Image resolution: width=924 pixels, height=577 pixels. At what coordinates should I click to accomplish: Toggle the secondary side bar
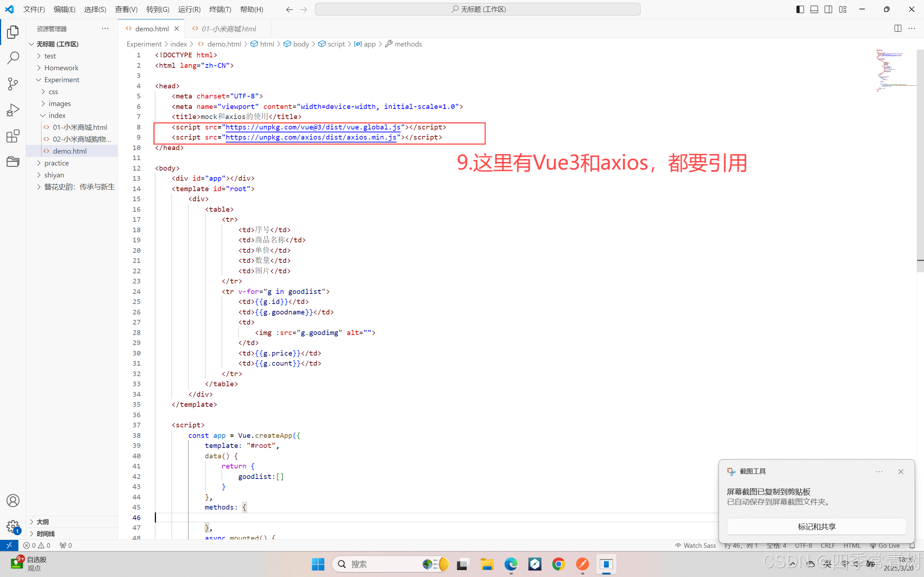(829, 9)
